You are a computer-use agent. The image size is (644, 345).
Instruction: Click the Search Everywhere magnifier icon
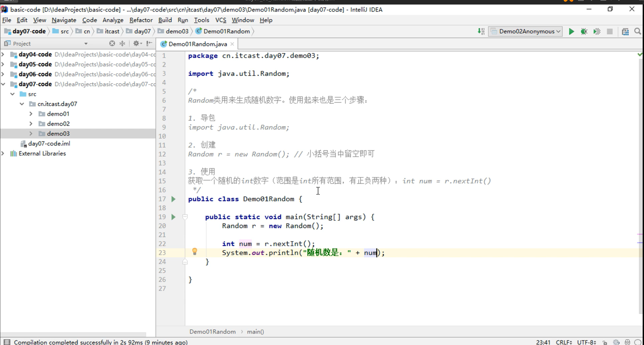click(x=638, y=32)
